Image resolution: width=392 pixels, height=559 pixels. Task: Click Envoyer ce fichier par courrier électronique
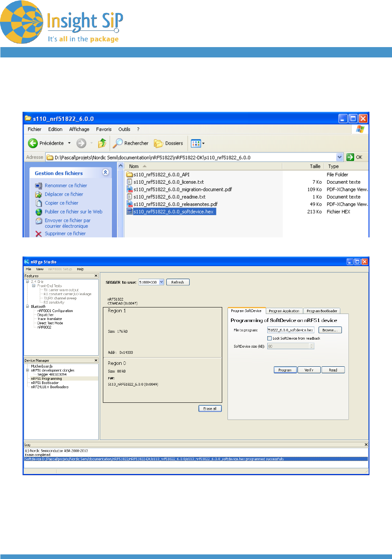(68, 223)
